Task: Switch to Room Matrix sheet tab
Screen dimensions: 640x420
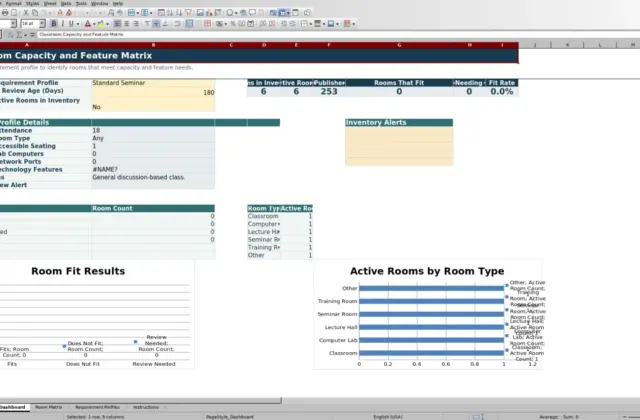Action: click(x=49, y=407)
